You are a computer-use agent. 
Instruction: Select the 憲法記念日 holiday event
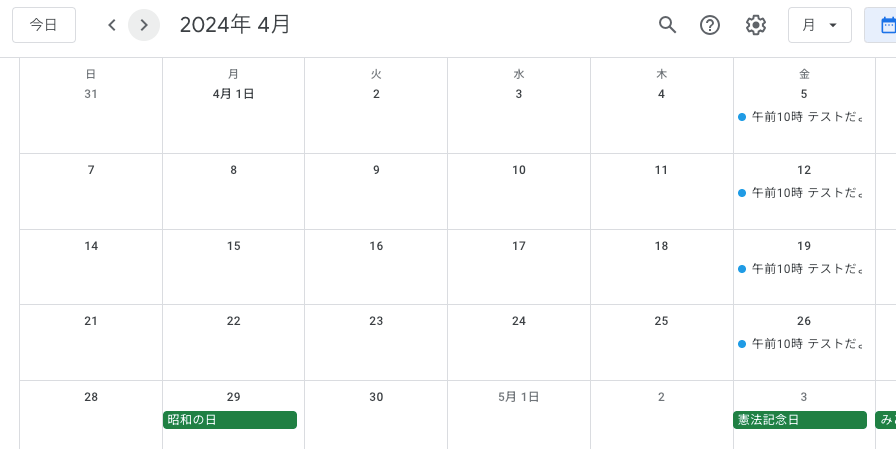click(x=799, y=420)
